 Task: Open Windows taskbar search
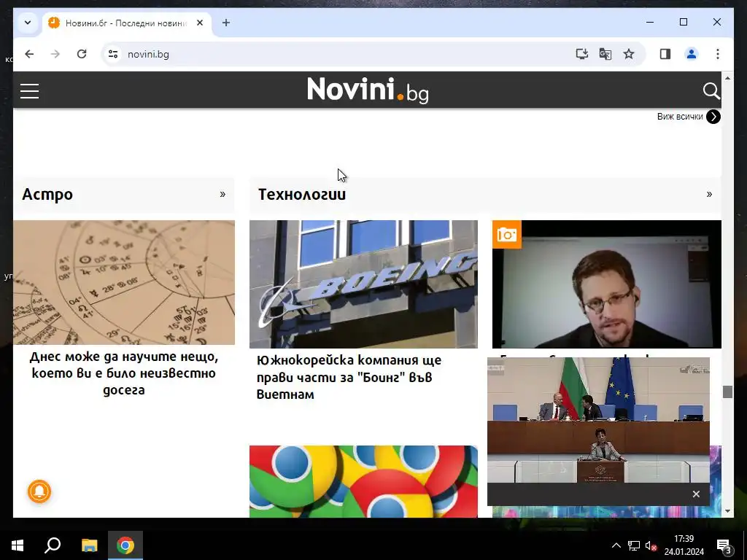[53, 545]
